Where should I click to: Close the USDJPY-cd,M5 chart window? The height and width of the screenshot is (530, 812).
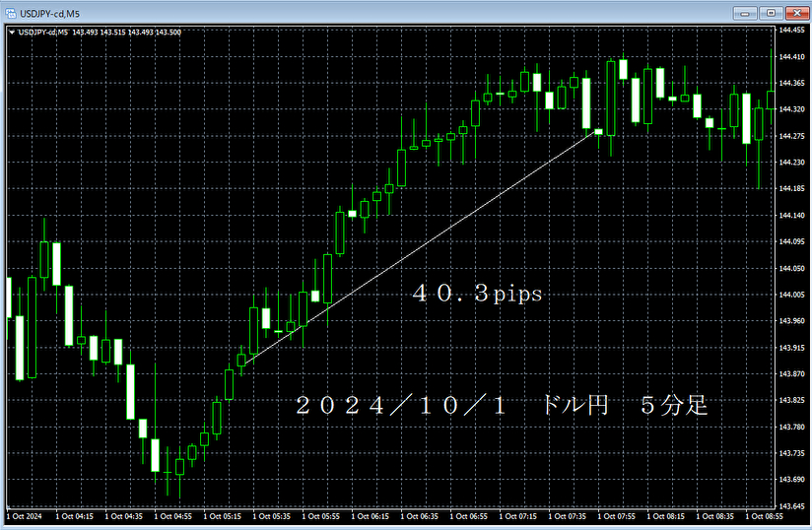pos(797,14)
